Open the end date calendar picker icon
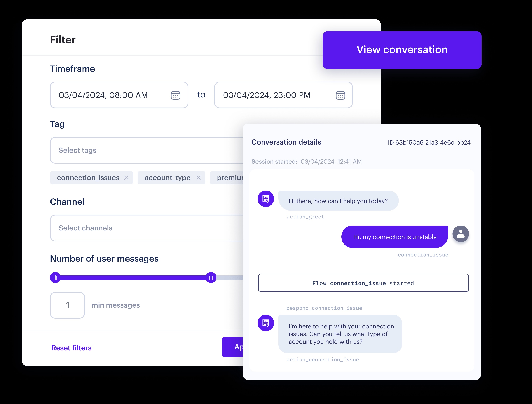Image resolution: width=532 pixels, height=404 pixels. click(340, 95)
